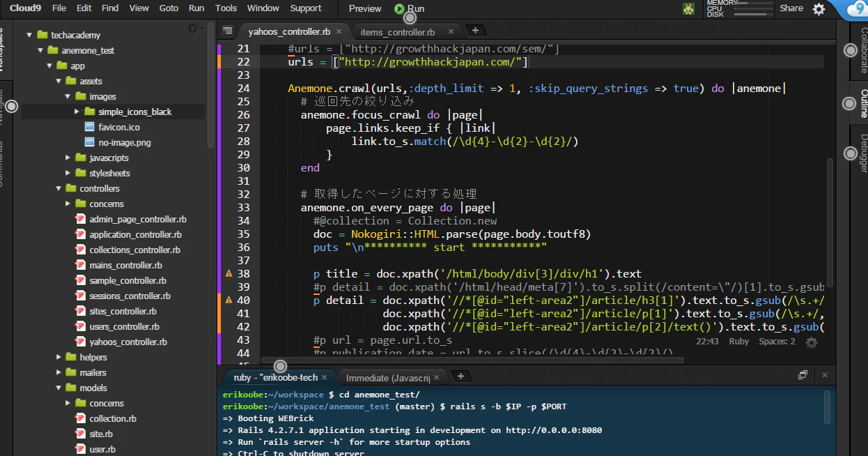Open the settings gear in the editor status bar
The image size is (868, 456).
pos(810,342)
